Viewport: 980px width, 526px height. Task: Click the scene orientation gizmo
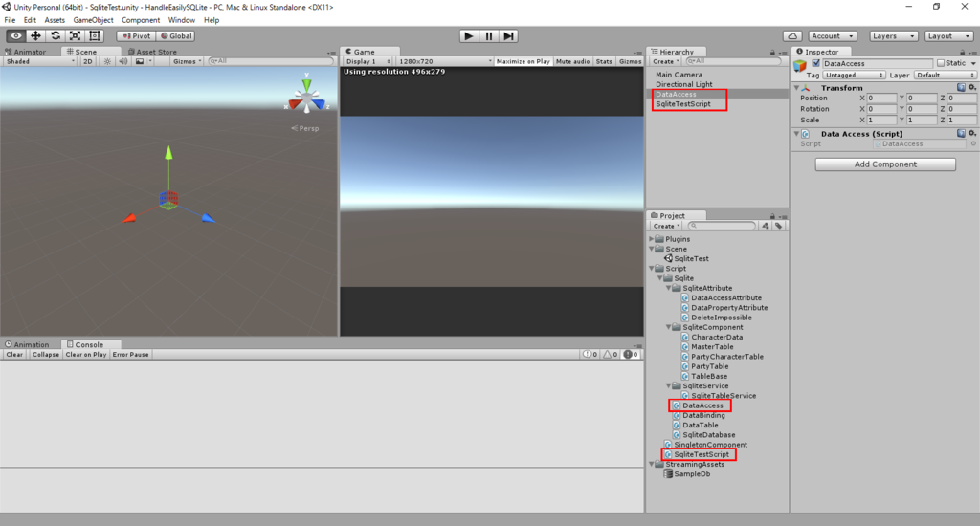tap(306, 97)
